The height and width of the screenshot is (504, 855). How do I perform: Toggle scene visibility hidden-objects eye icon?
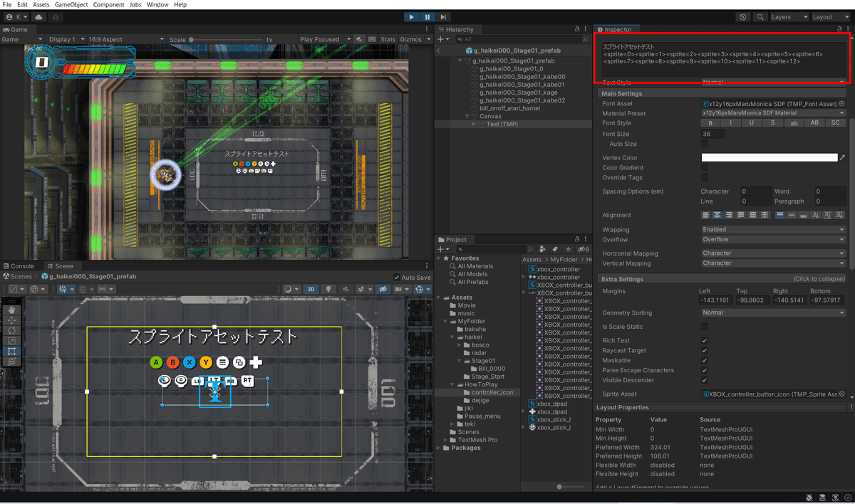pos(383,289)
